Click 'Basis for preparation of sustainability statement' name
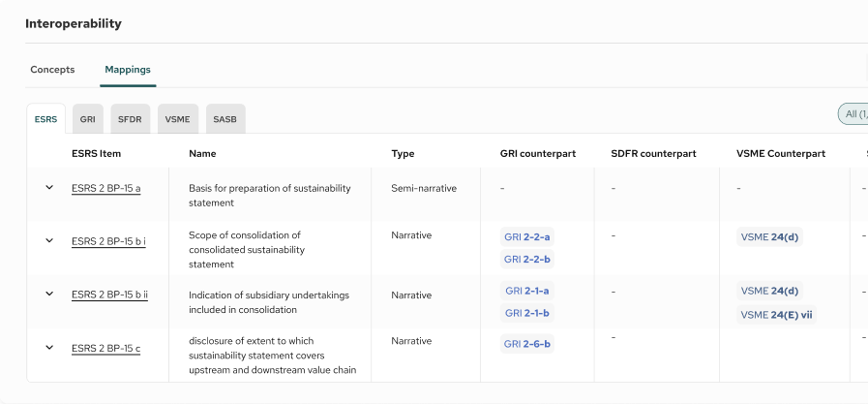Screen dimensions: 868x404 tap(270, 196)
